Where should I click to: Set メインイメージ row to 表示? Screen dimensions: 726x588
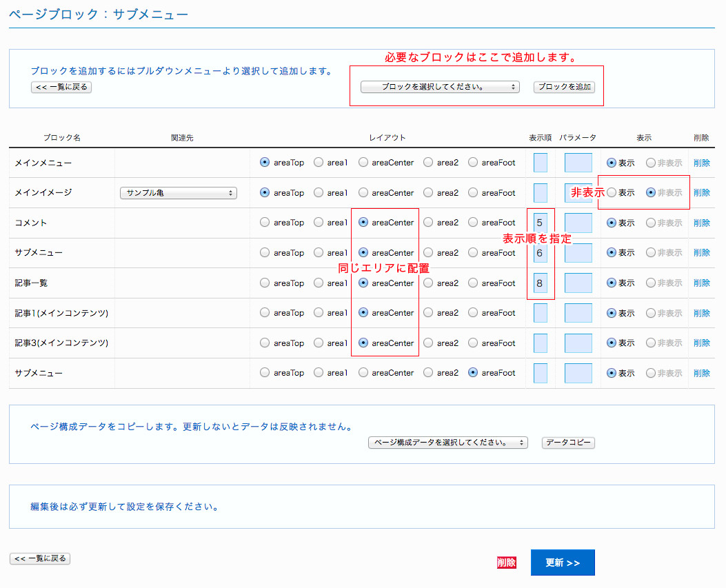(x=612, y=193)
